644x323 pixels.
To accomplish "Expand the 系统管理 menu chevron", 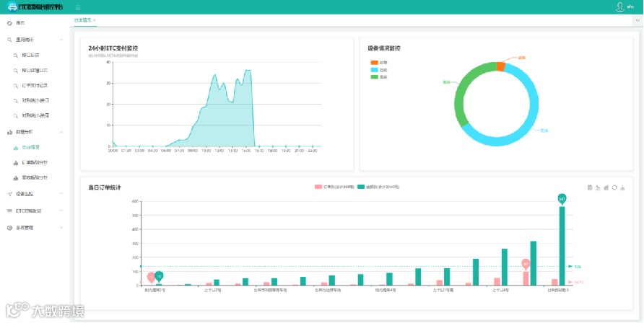I will pyautogui.click(x=61, y=228).
